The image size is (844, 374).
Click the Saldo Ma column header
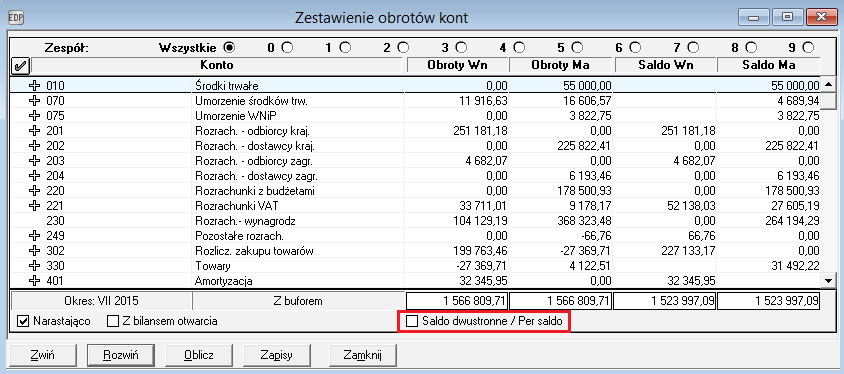pos(769,66)
